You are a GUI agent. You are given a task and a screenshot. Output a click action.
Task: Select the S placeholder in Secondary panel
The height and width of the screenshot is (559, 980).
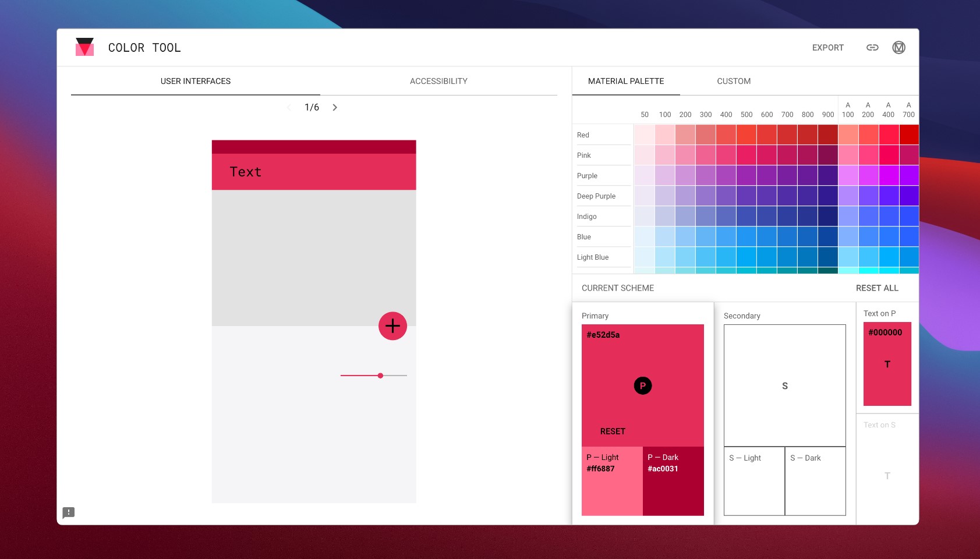(784, 385)
